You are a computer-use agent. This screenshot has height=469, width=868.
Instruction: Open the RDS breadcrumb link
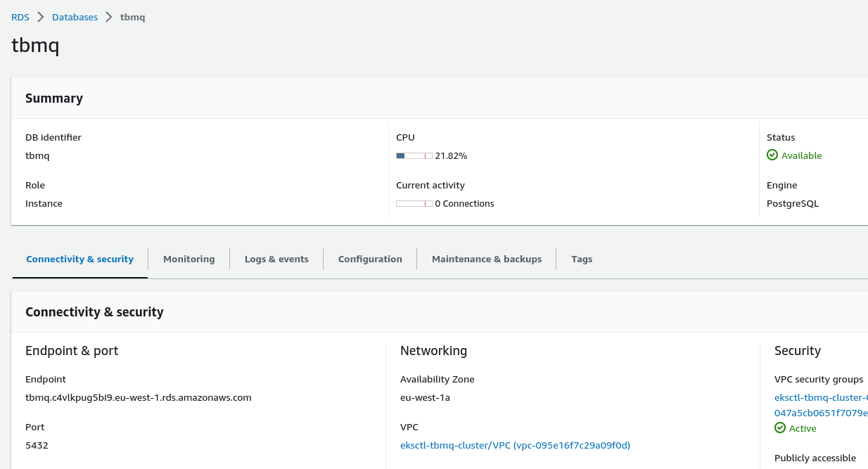pyautogui.click(x=20, y=17)
